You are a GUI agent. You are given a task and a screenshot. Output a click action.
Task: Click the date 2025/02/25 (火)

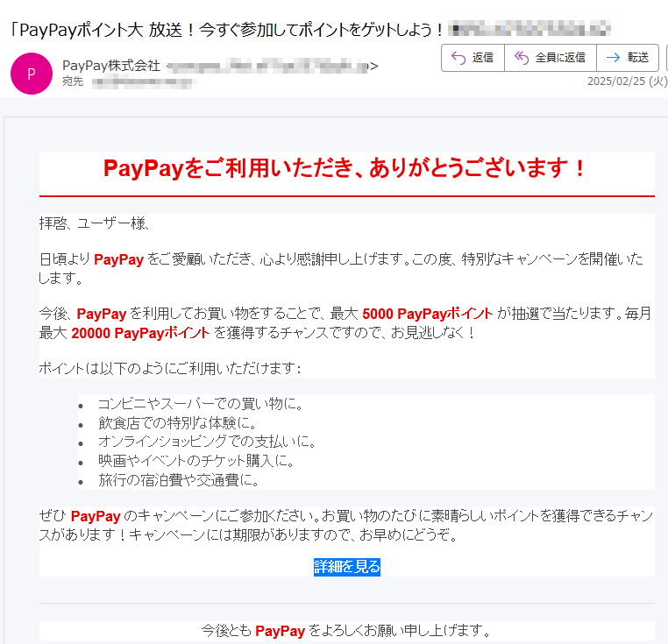[x=627, y=81]
